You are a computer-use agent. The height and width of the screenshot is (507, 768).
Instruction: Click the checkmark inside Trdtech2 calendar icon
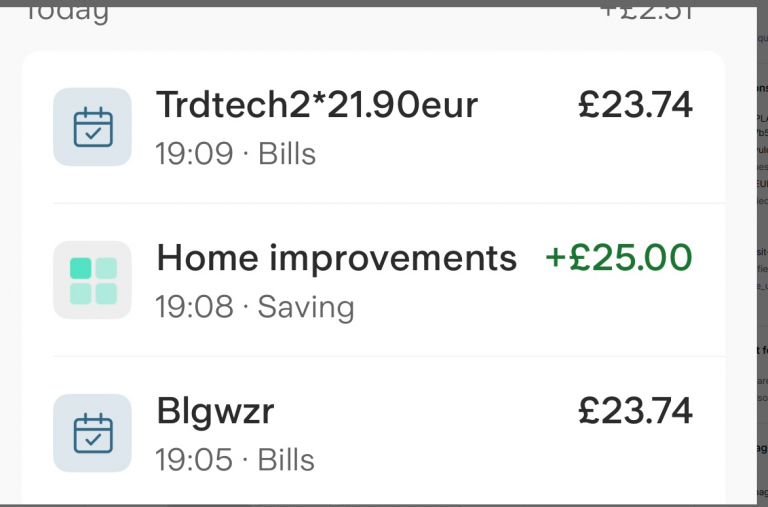point(93,133)
